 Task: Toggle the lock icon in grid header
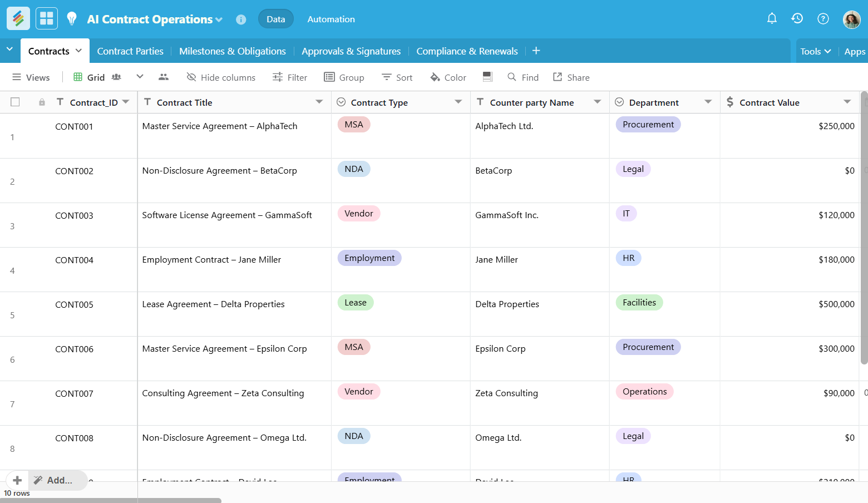coord(41,102)
